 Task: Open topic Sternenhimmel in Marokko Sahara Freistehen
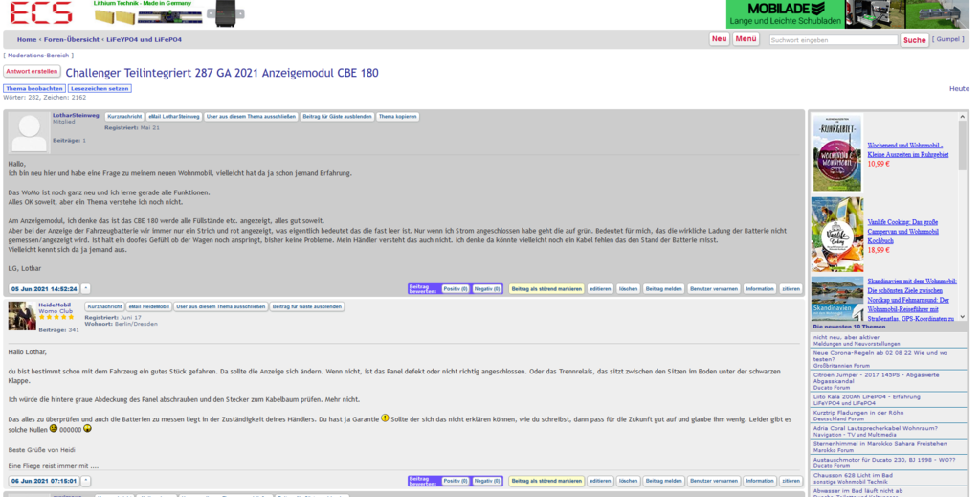880,444
